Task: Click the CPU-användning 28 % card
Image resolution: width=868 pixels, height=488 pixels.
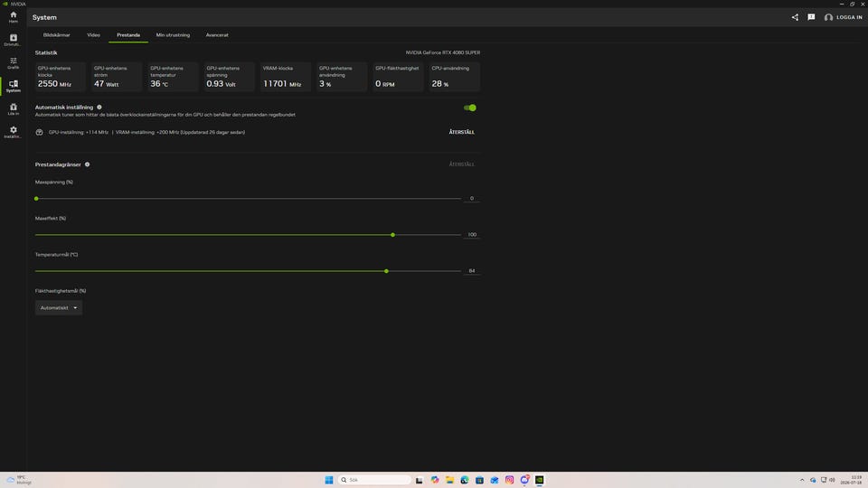Action: point(455,77)
